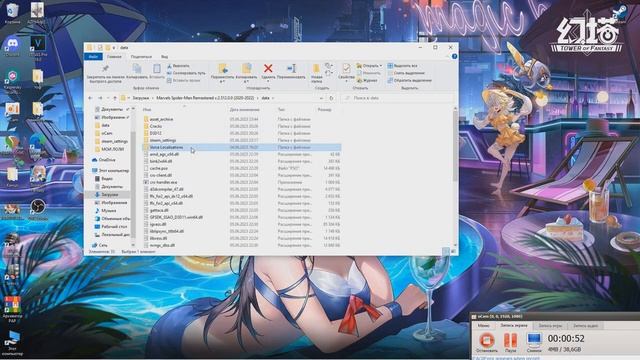Pin the folder to Quick access
The image size is (640, 360).
click(105, 73)
